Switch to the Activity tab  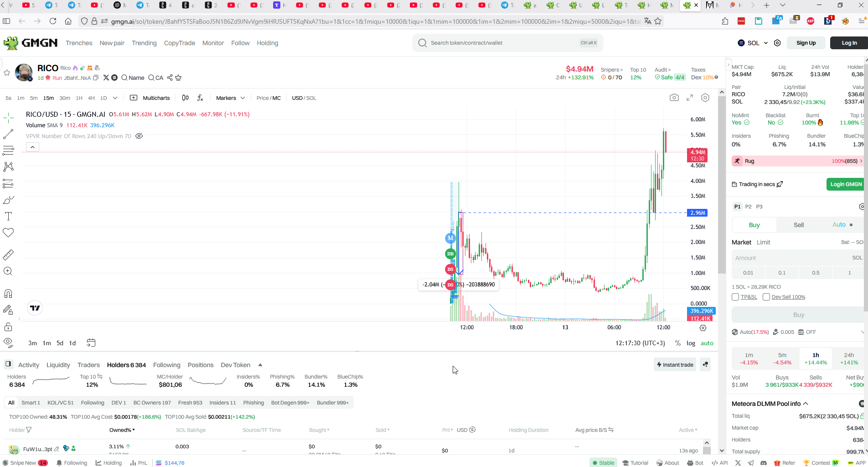(x=29, y=365)
